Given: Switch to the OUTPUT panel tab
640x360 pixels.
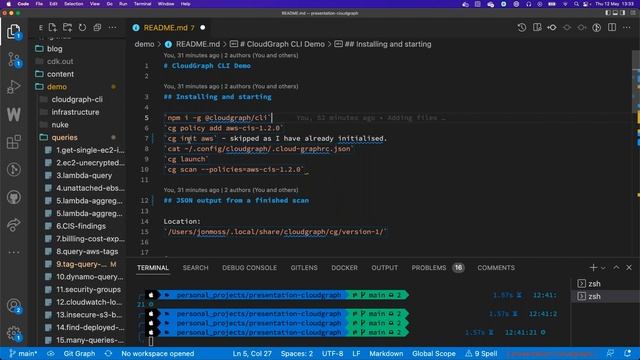Looking at the screenshot, I should click(x=384, y=268).
